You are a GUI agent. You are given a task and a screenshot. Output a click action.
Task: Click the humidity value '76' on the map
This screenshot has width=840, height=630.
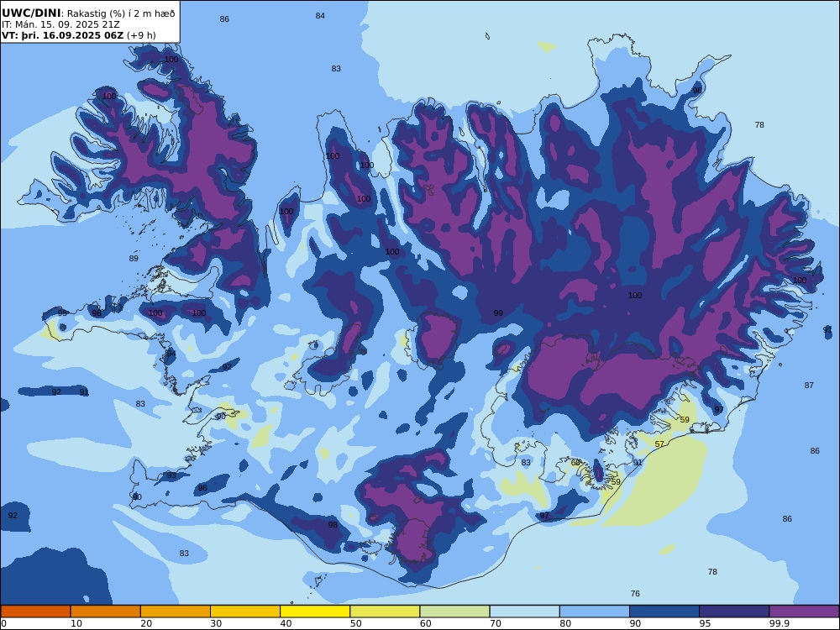(x=635, y=594)
